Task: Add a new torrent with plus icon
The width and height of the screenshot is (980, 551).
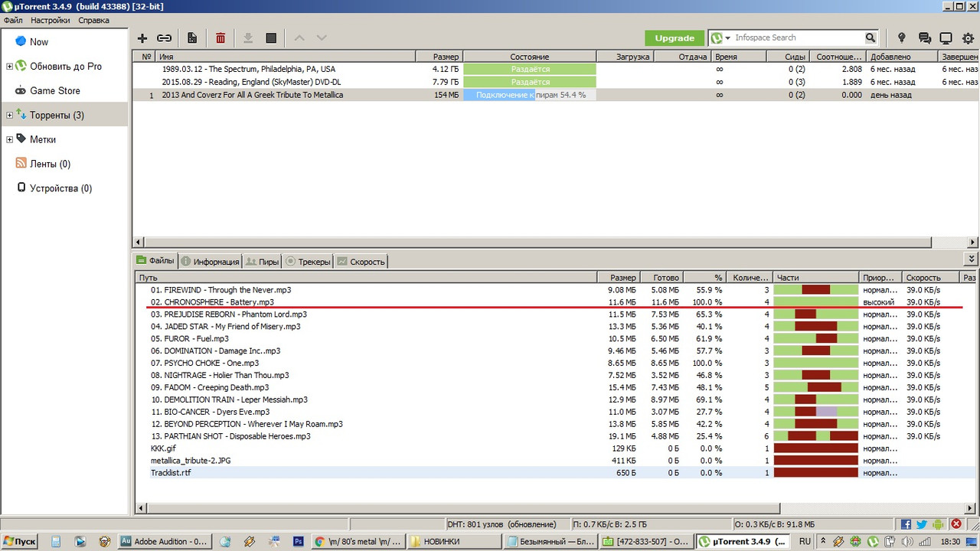Action: [142, 37]
